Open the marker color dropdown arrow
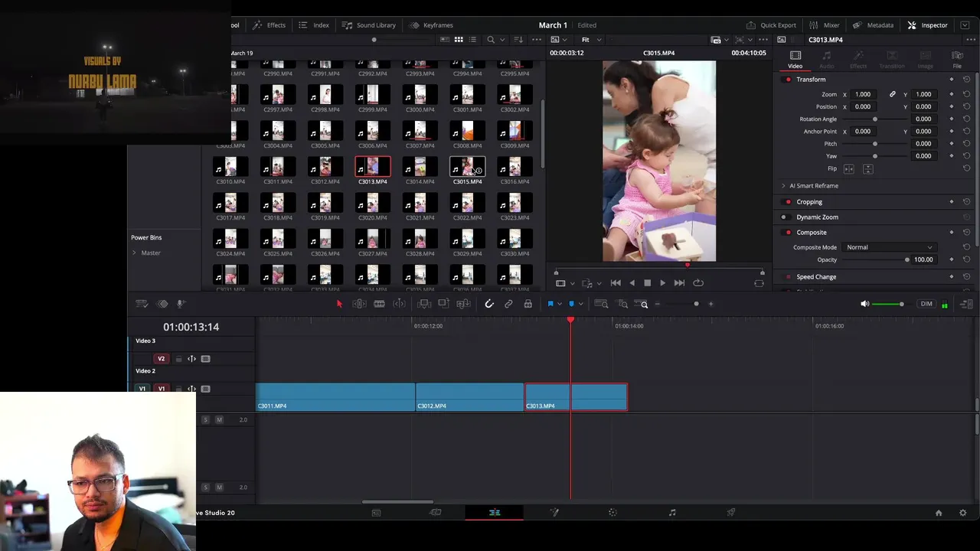980x551 pixels. click(x=580, y=305)
